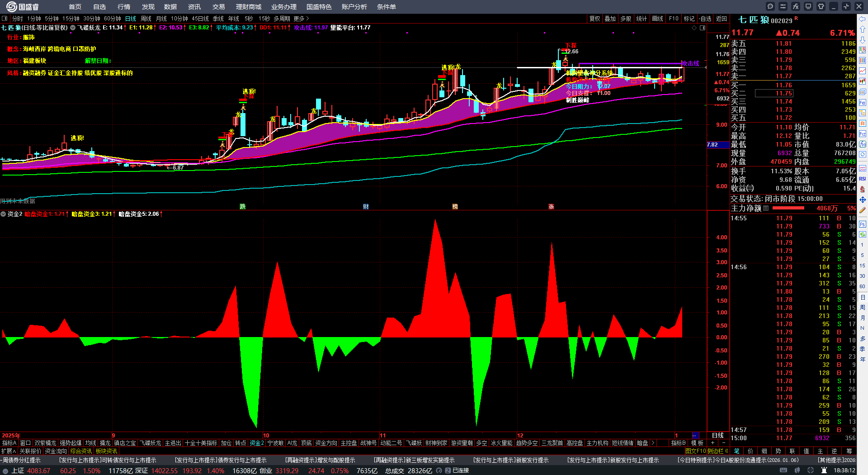The image size is (868, 475).
Task: Click the 买二 price 11.75 field
Action: [774, 93]
